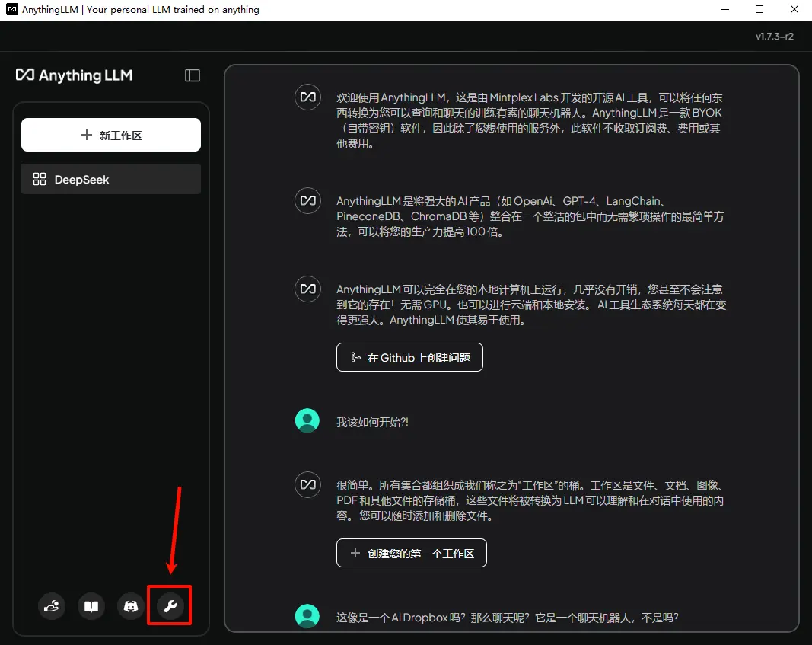Screen dimensions: 812x645
Task: Maximize the AnythingLLM window
Action: click(x=759, y=9)
